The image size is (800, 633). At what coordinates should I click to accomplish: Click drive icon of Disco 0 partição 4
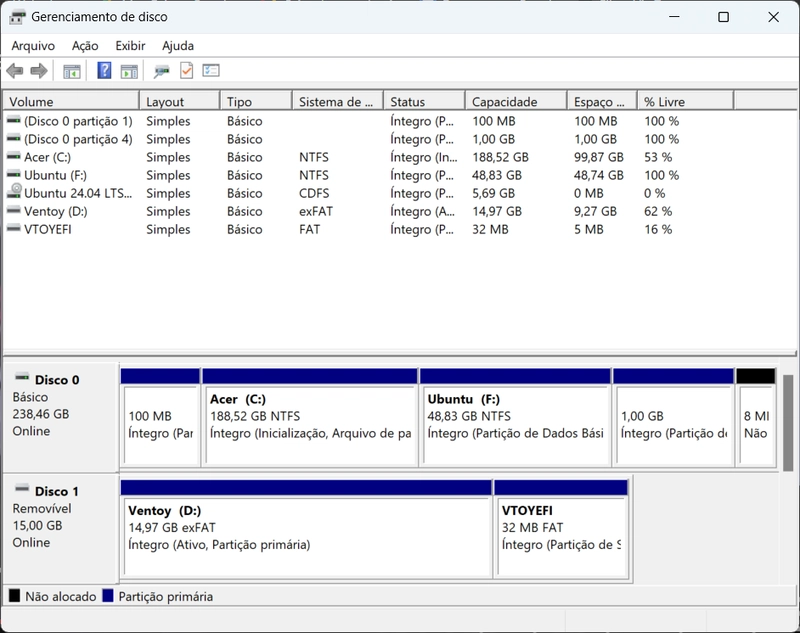[14, 138]
